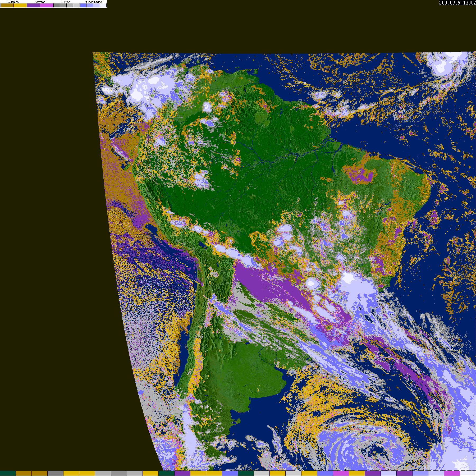Select the first dark green bottom strip cell
The height and width of the screenshot is (476, 476).
tap(8, 473)
